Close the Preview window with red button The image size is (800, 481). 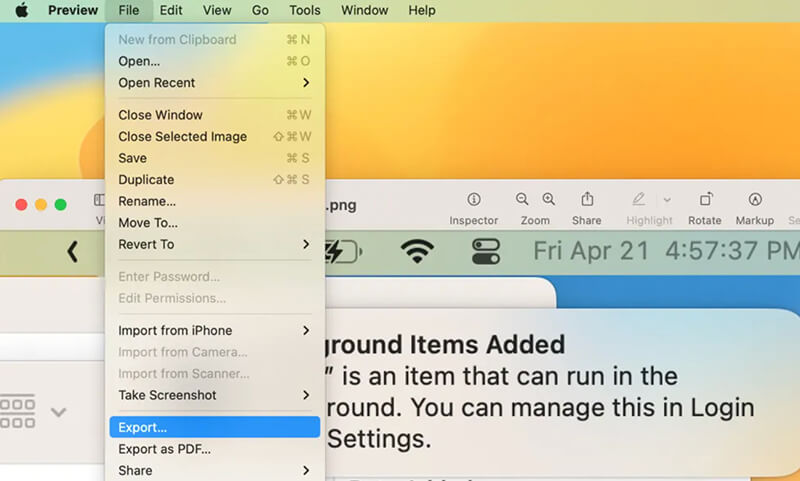pyautogui.click(x=21, y=205)
